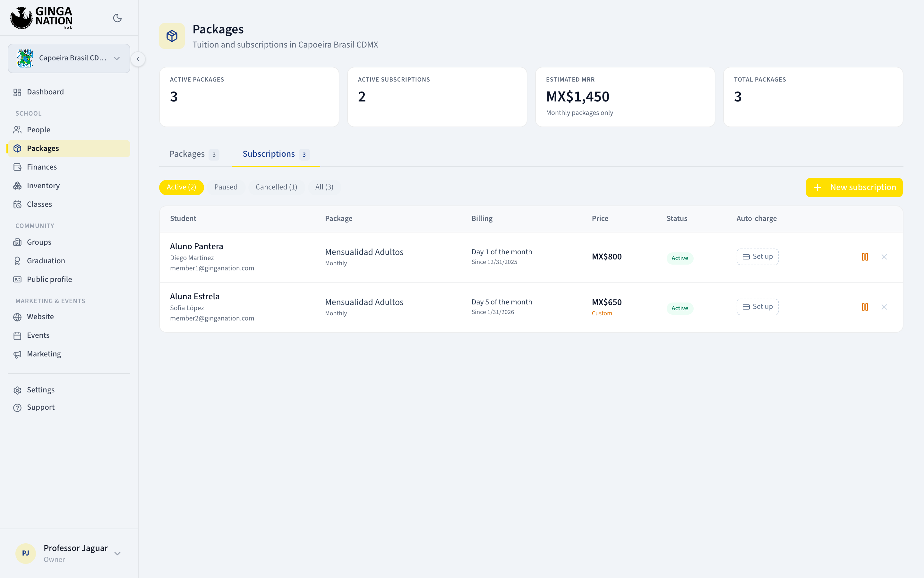The height and width of the screenshot is (578, 924).
Task: Cancel Aluna Estrela's subscription with X
Action: (884, 307)
